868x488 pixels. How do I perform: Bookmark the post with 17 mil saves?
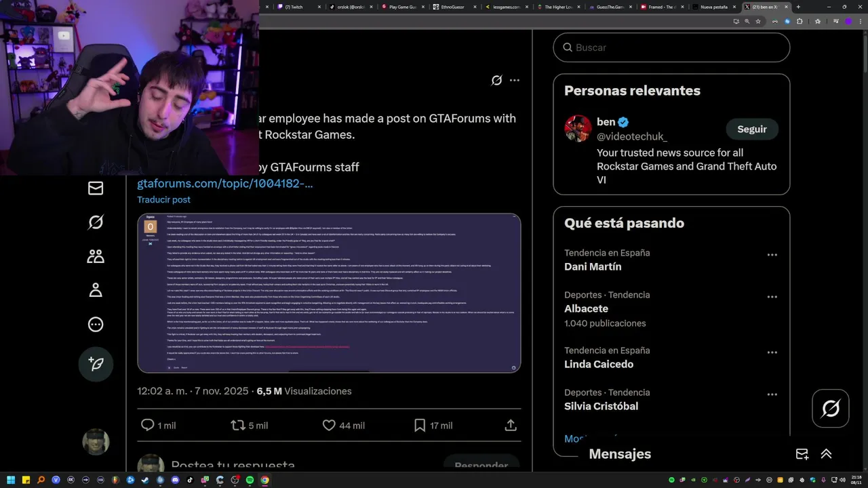tap(420, 425)
